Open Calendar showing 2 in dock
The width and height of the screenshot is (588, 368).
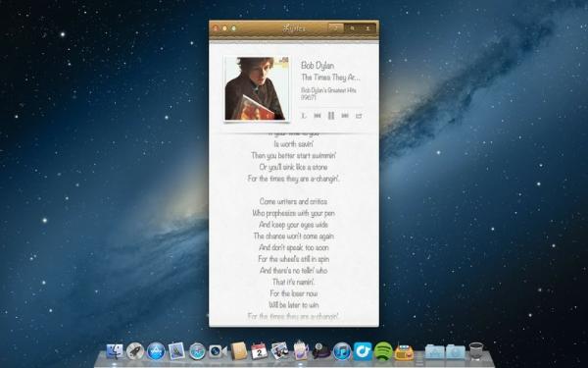coord(259,351)
